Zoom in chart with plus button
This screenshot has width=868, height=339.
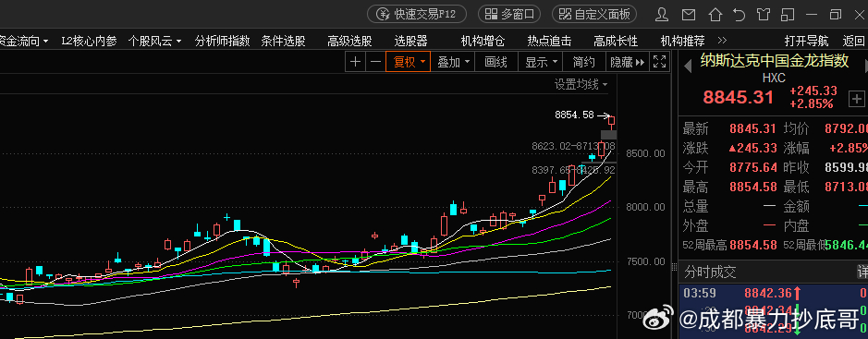(x=355, y=62)
